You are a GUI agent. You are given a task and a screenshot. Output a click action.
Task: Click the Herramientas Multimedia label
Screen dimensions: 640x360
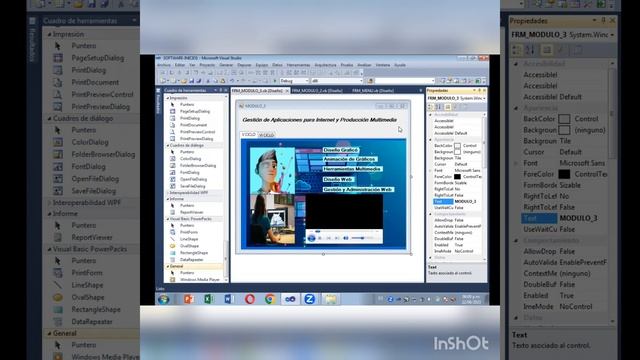[352, 169]
